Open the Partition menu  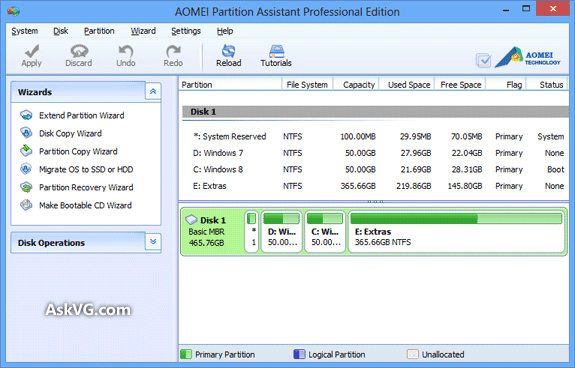point(99,31)
